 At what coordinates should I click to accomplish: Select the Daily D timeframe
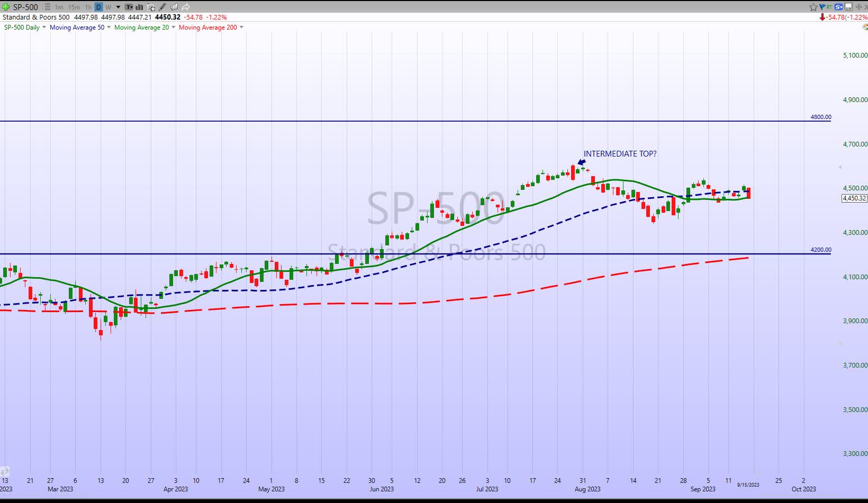tap(98, 7)
